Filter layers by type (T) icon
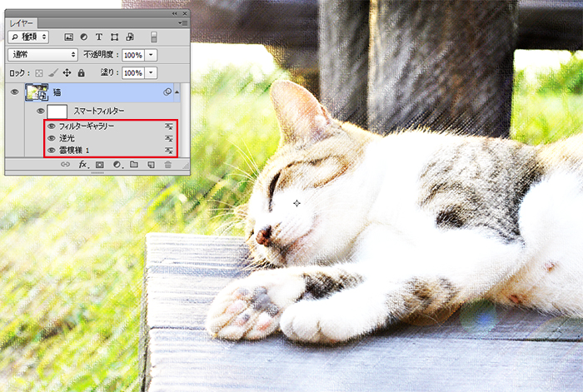This screenshot has width=583, height=392. (x=99, y=37)
